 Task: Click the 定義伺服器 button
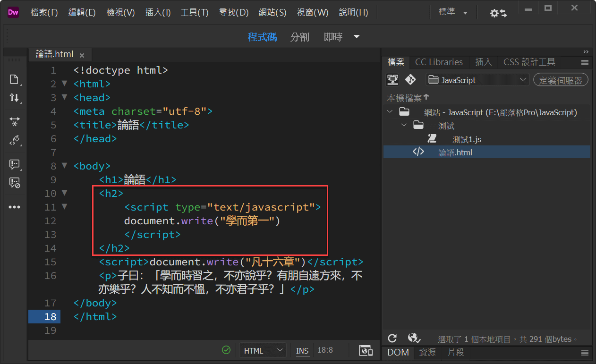[561, 80]
